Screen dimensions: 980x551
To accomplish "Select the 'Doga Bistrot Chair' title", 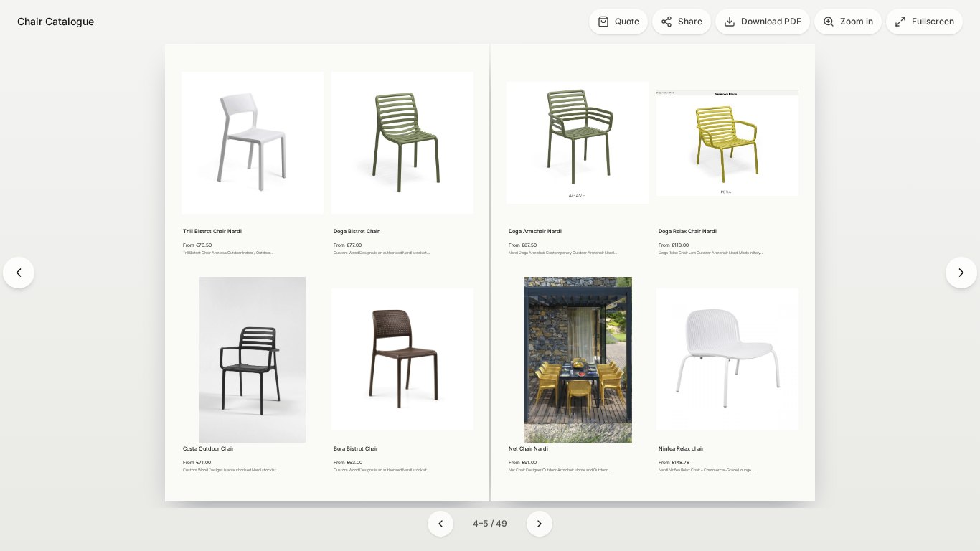I will click(x=357, y=232).
